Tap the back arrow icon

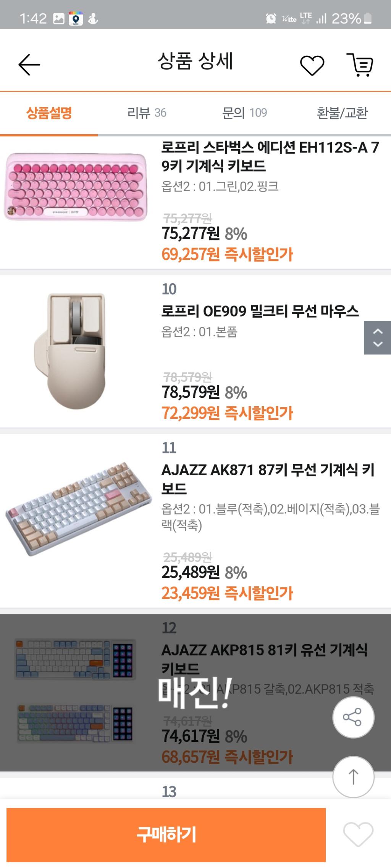[x=29, y=64]
